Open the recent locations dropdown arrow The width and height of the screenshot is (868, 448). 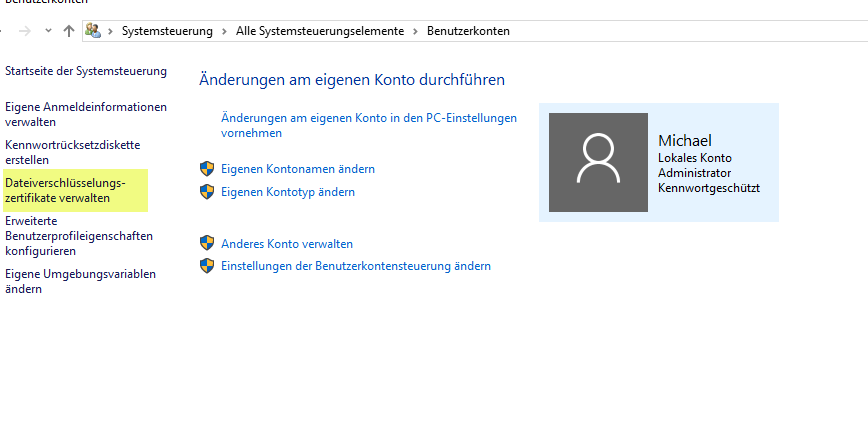pyautogui.click(x=47, y=31)
